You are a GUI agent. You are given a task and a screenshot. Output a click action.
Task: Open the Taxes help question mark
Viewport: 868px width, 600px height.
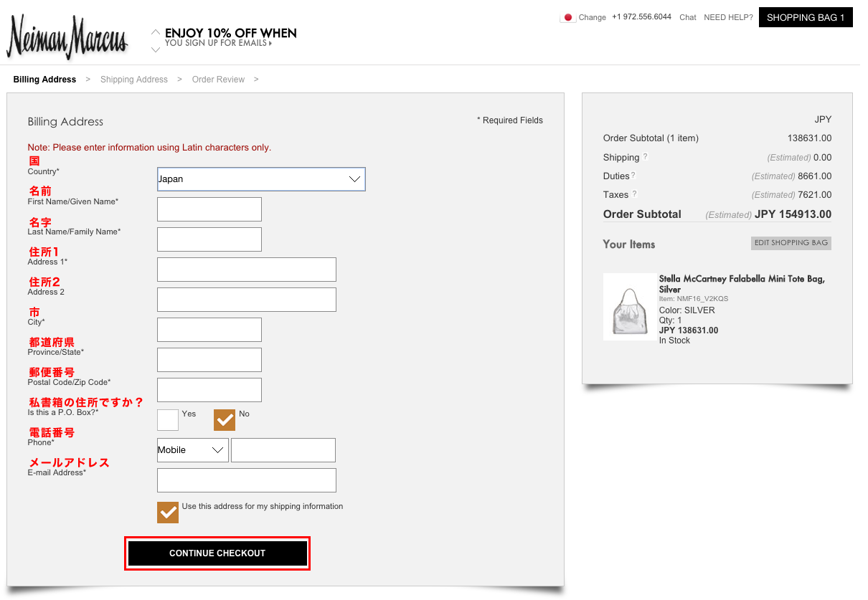[634, 194]
